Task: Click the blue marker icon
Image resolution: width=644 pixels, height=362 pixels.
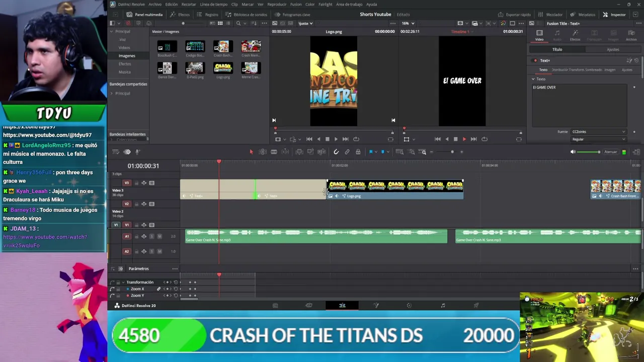Action: point(383,152)
